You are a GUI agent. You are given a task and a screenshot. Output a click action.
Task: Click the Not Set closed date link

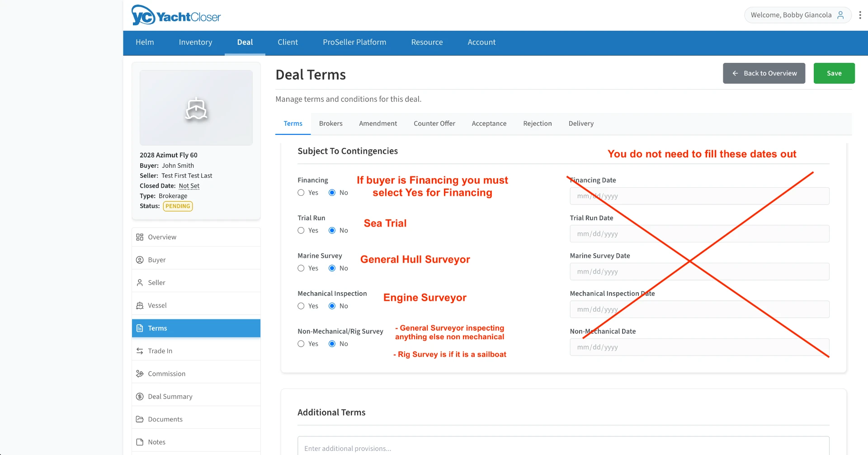pyautogui.click(x=189, y=186)
